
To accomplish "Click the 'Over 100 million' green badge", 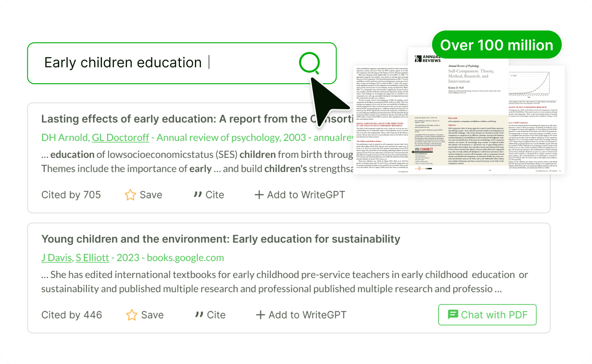I will [497, 45].
